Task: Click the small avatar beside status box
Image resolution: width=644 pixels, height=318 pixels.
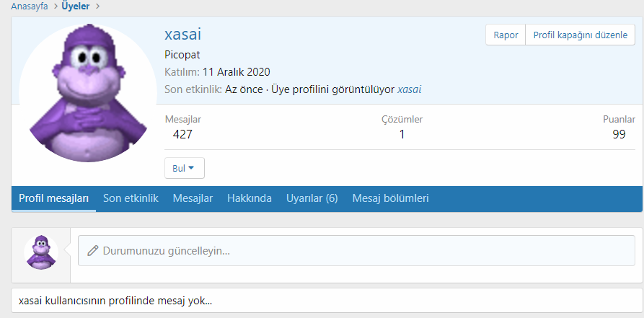Action: coord(41,252)
